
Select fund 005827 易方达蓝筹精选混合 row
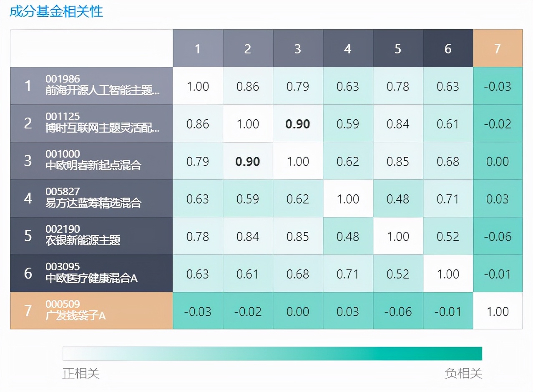coord(92,199)
